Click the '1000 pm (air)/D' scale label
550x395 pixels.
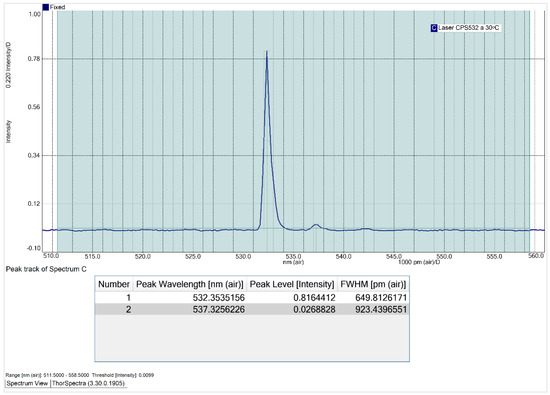tap(419, 262)
